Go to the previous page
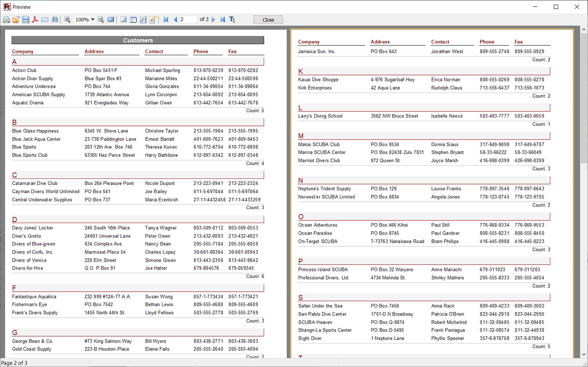This screenshot has width=588, height=367. point(175,20)
